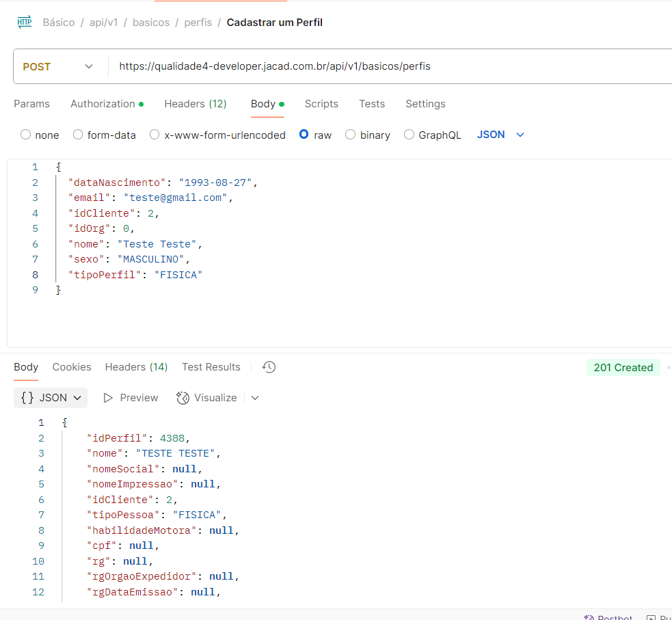Image resolution: width=672 pixels, height=620 pixels.
Task: Click the HTTP request type icon
Action: (x=25, y=22)
